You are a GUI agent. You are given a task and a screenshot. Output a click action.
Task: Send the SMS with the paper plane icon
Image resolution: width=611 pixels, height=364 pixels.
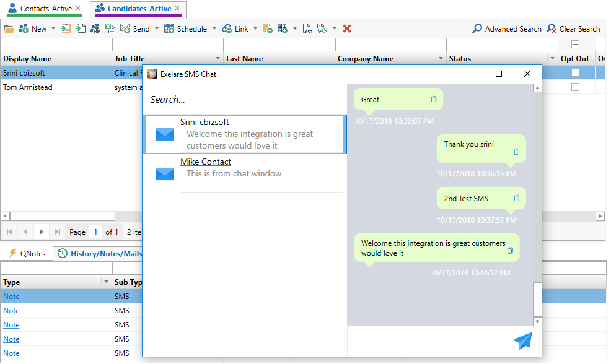tap(523, 340)
